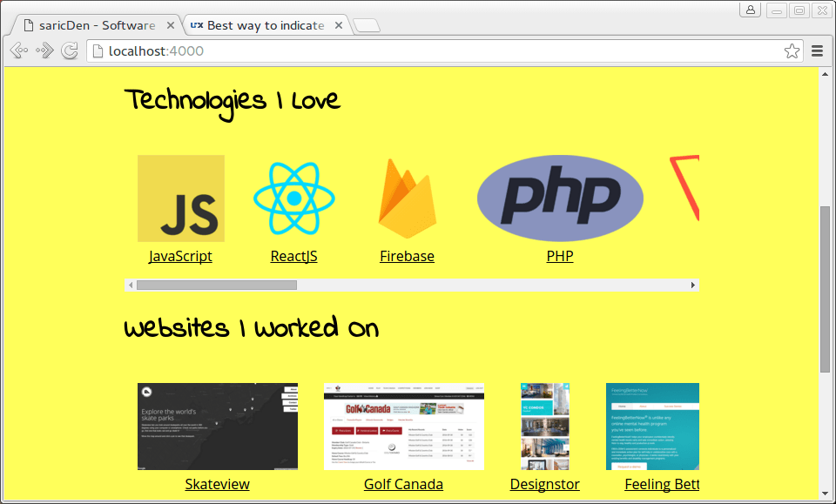Close the saricDen tab
Image resolution: width=836 pixels, height=504 pixels.
(x=170, y=25)
